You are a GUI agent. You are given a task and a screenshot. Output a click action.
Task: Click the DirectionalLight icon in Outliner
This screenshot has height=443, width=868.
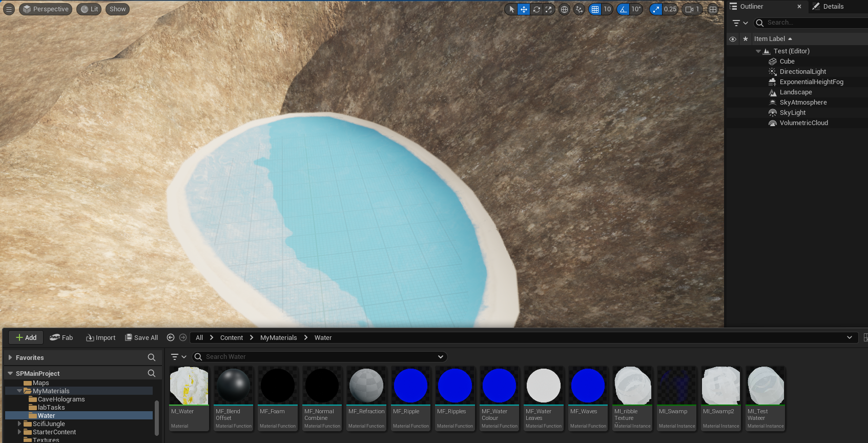[773, 72]
